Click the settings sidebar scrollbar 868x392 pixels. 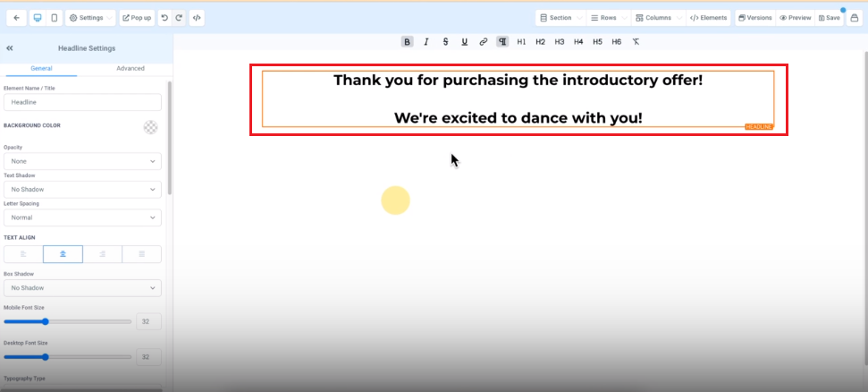tap(169, 138)
